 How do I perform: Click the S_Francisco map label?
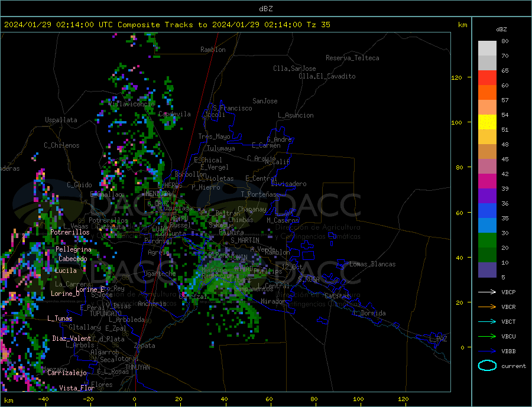coord(232,108)
